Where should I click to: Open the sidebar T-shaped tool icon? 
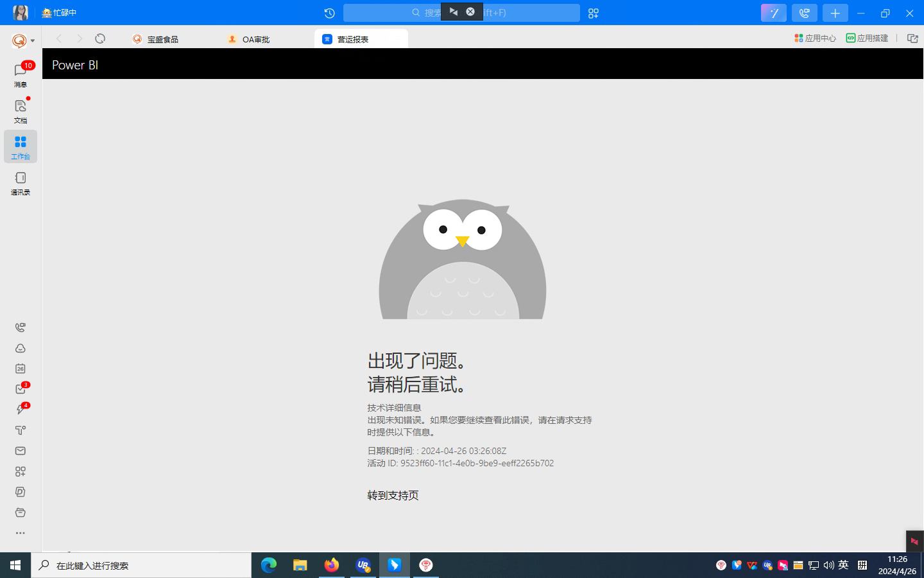click(21, 430)
